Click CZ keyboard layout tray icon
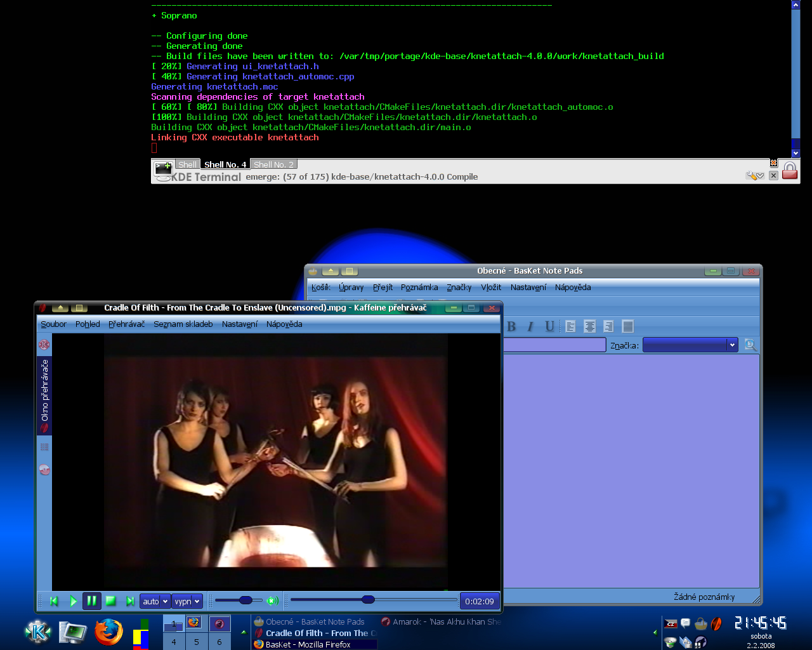This screenshot has width=812, height=650. click(671, 624)
